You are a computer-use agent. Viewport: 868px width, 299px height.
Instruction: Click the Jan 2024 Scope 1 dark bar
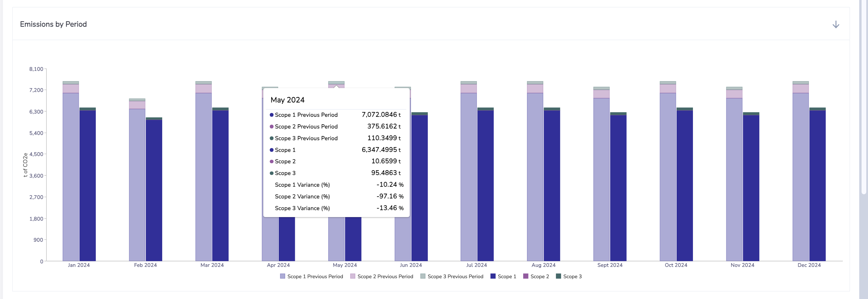click(88, 185)
